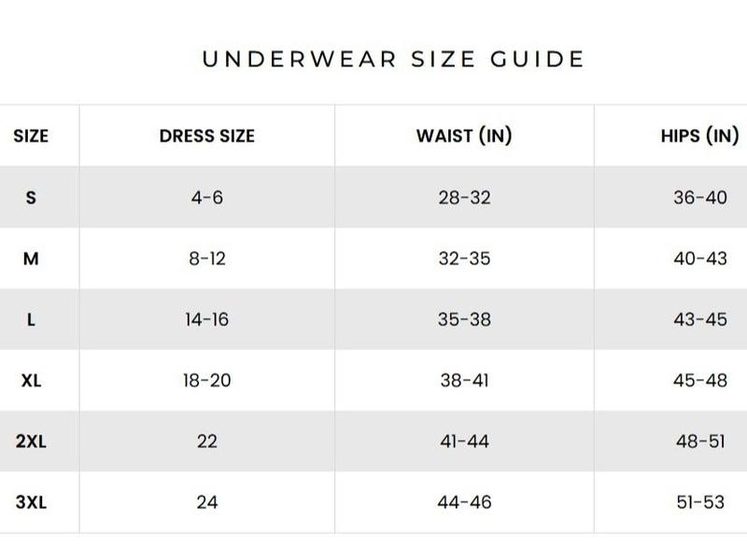The width and height of the screenshot is (747, 560).
Task: Click the WAIST (IN) column header
Action: coord(464,136)
